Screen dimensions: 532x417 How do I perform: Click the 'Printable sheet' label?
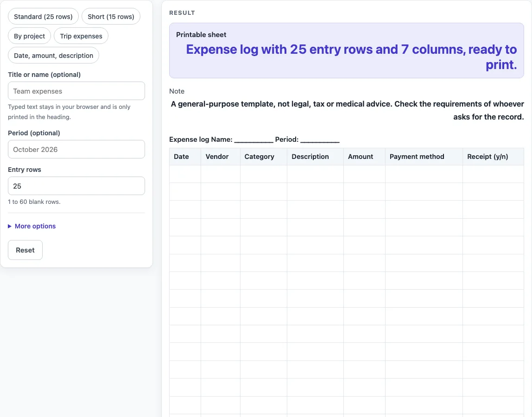pos(201,35)
